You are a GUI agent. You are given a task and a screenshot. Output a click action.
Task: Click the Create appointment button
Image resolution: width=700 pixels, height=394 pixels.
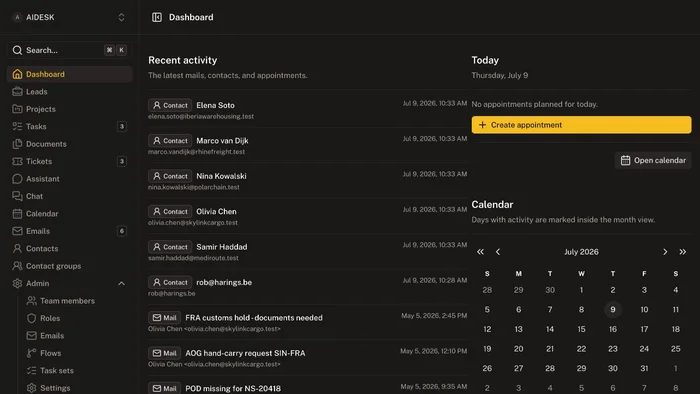point(581,125)
